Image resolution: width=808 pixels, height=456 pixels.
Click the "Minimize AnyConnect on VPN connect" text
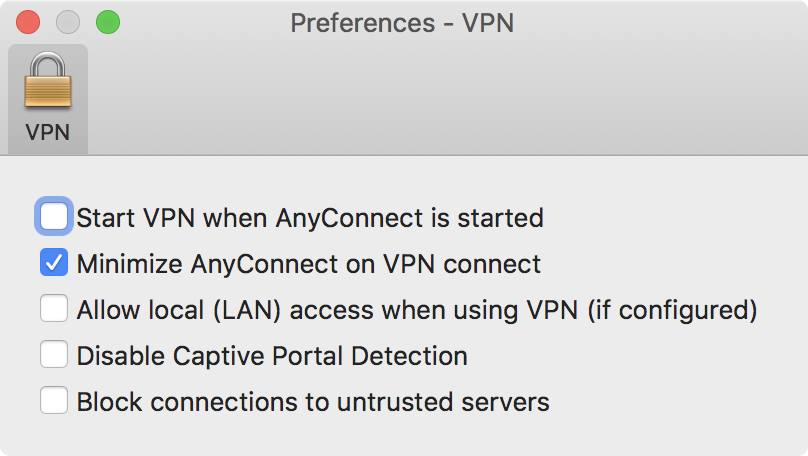(309, 264)
